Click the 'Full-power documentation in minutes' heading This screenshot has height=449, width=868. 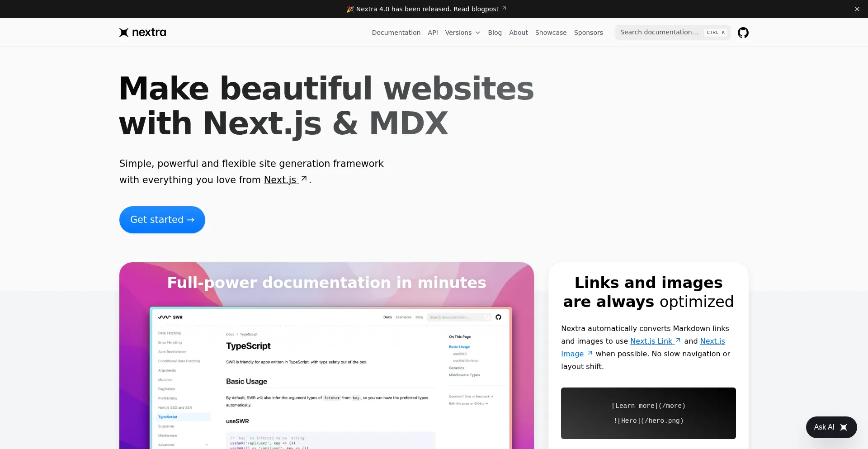click(x=326, y=283)
